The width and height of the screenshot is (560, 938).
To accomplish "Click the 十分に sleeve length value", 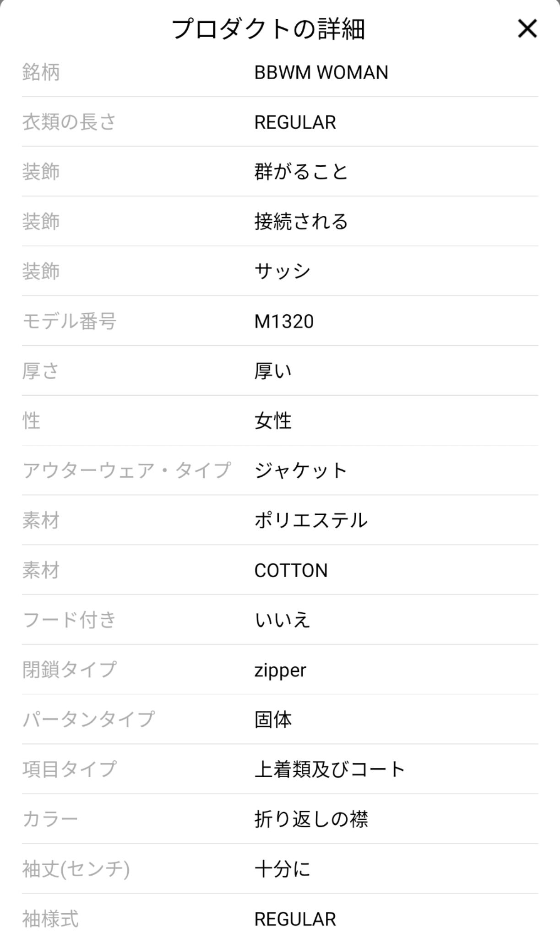I will coord(283,869).
